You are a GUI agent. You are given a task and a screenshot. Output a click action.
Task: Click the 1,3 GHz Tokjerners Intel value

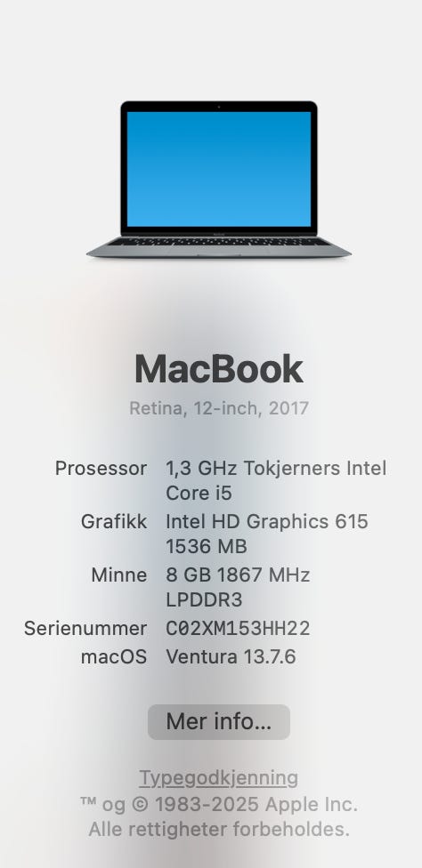[276, 469]
